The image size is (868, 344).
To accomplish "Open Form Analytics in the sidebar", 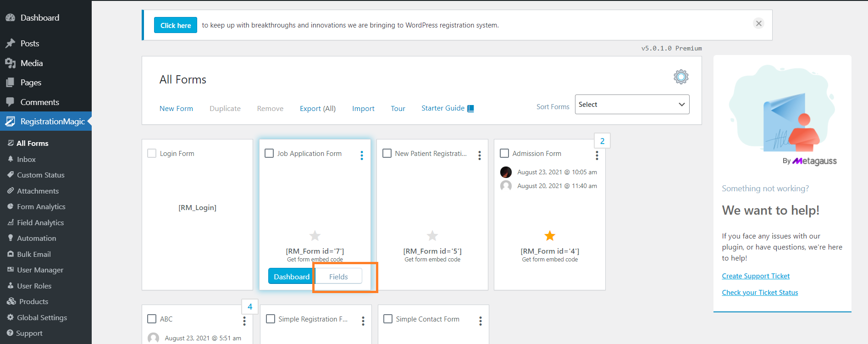I will pos(41,207).
